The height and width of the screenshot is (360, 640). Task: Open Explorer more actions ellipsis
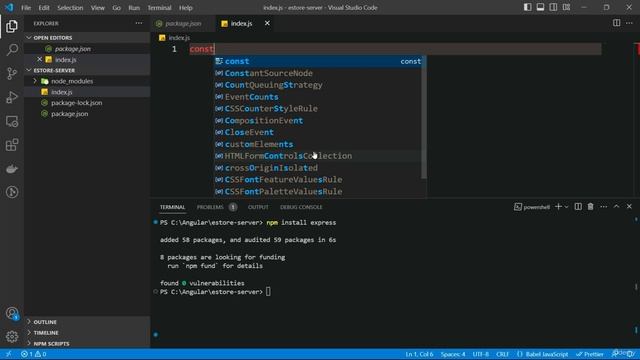pos(139,23)
